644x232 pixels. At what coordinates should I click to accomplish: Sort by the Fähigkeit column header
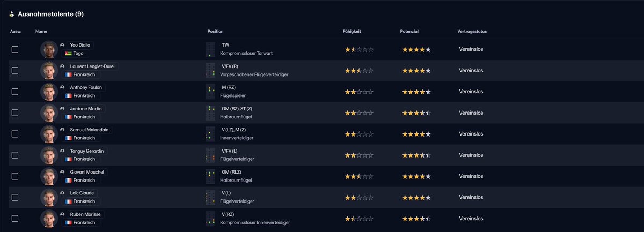click(352, 32)
